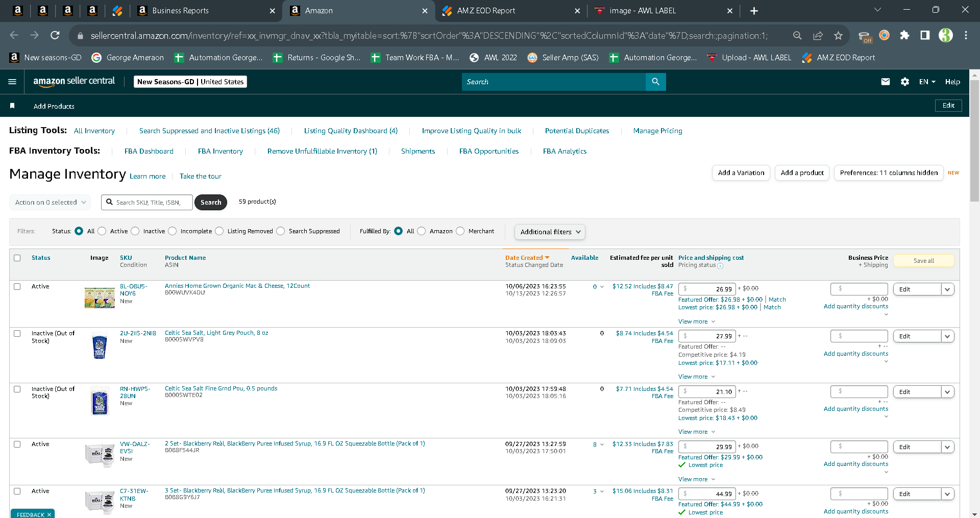Viewport: 980px width, 518px height.
Task: Switch to the AMZ EOD Report browser tab
Action: pyautogui.click(x=511, y=11)
